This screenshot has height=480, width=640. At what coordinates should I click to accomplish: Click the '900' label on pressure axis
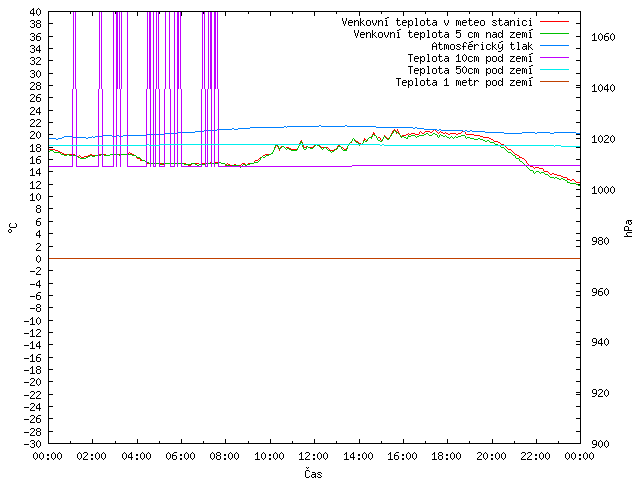[x=600, y=444]
